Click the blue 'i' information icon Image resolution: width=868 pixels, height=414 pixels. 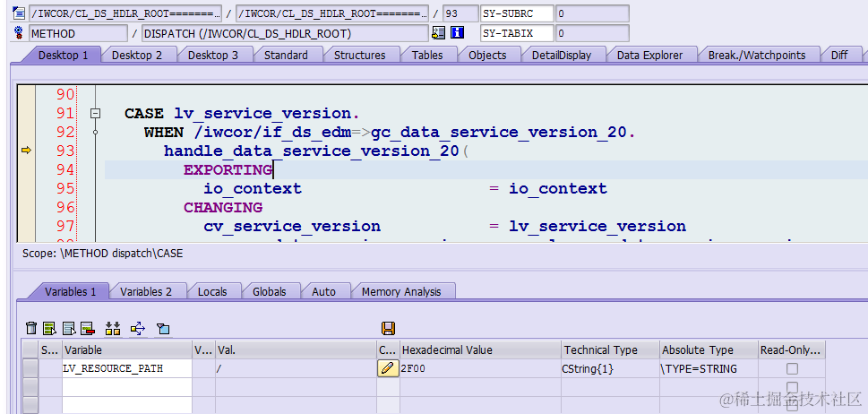[457, 33]
